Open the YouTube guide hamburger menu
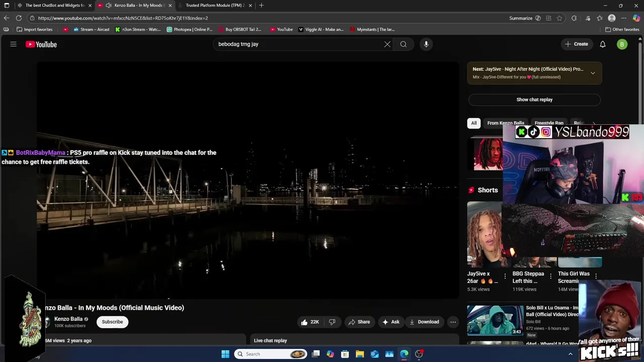This screenshot has width=644, height=362. tap(14, 44)
